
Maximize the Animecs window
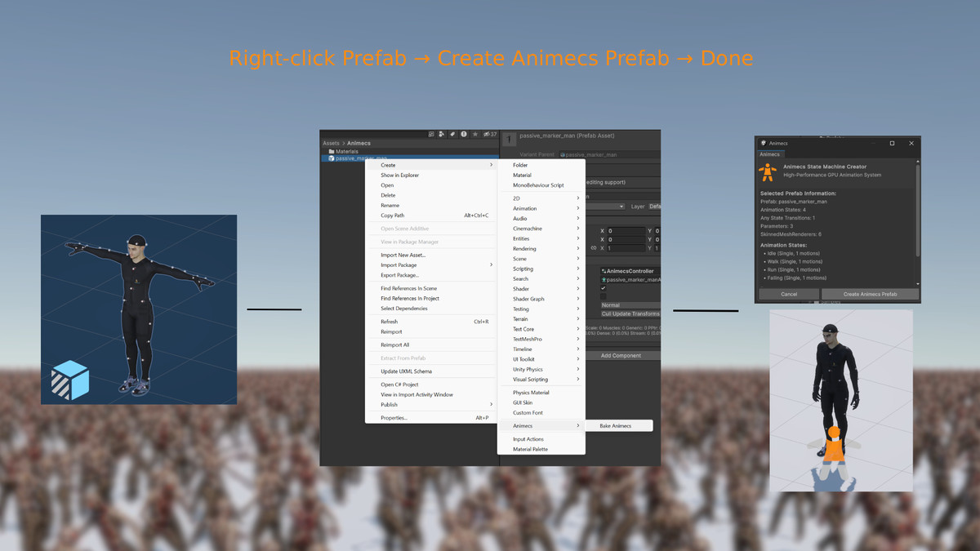point(892,143)
